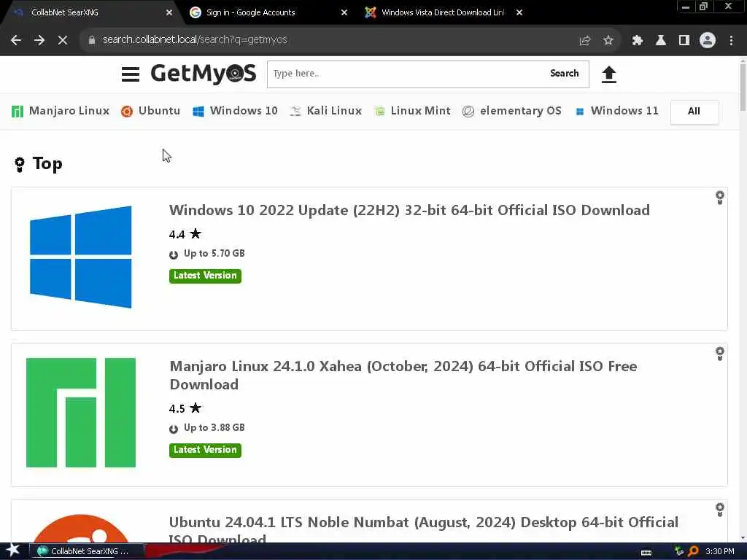Click the GetMyOS logo
This screenshot has width=747, height=560.
pos(204,74)
